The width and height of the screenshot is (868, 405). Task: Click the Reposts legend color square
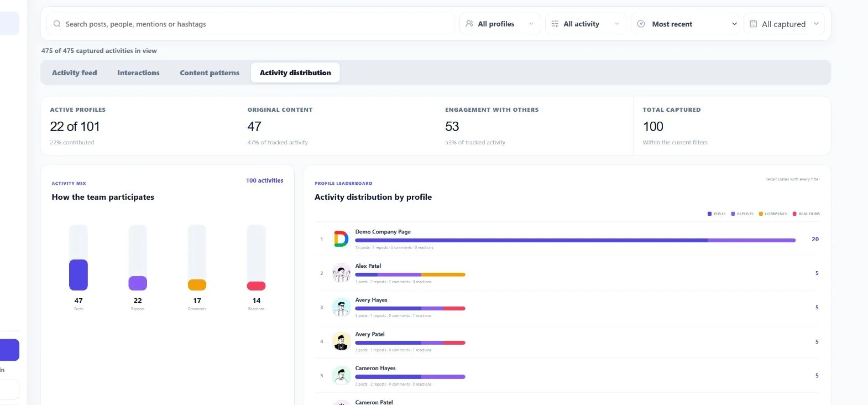[x=733, y=214]
